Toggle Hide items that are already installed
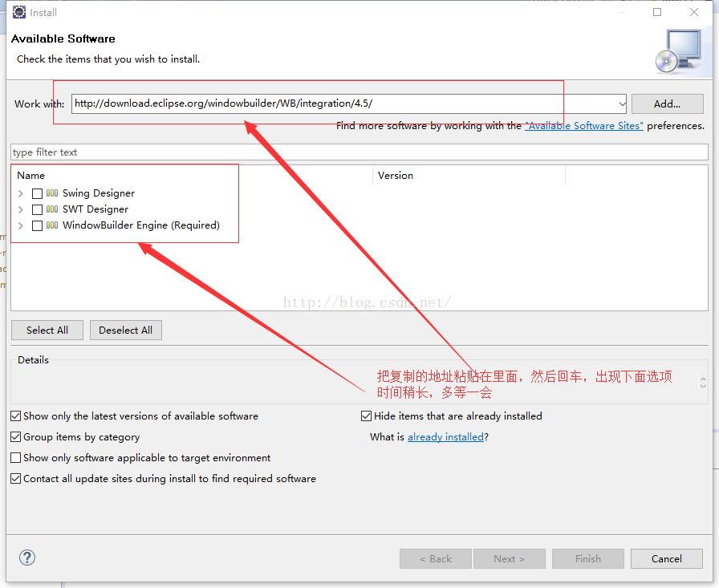719x588 pixels. tap(366, 416)
